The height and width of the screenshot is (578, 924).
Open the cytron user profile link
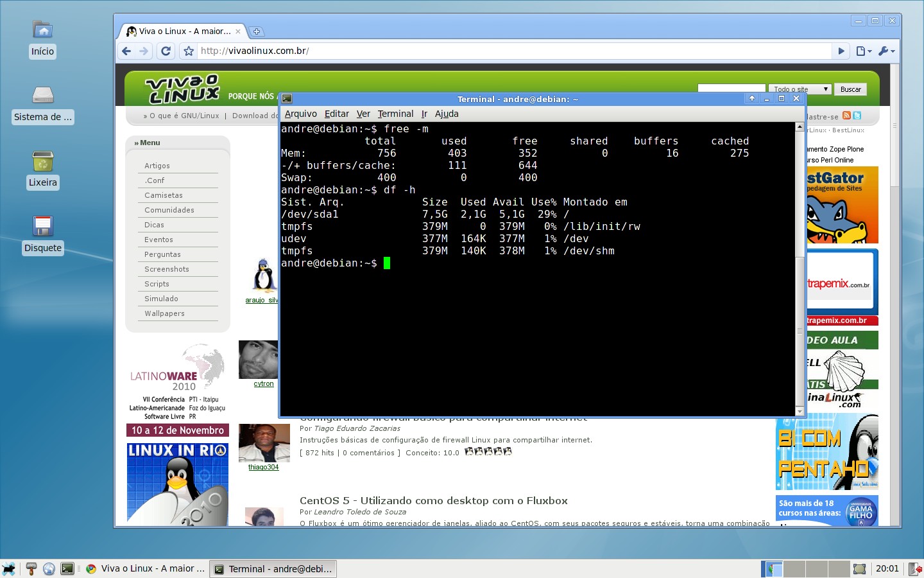[x=264, y=383]
